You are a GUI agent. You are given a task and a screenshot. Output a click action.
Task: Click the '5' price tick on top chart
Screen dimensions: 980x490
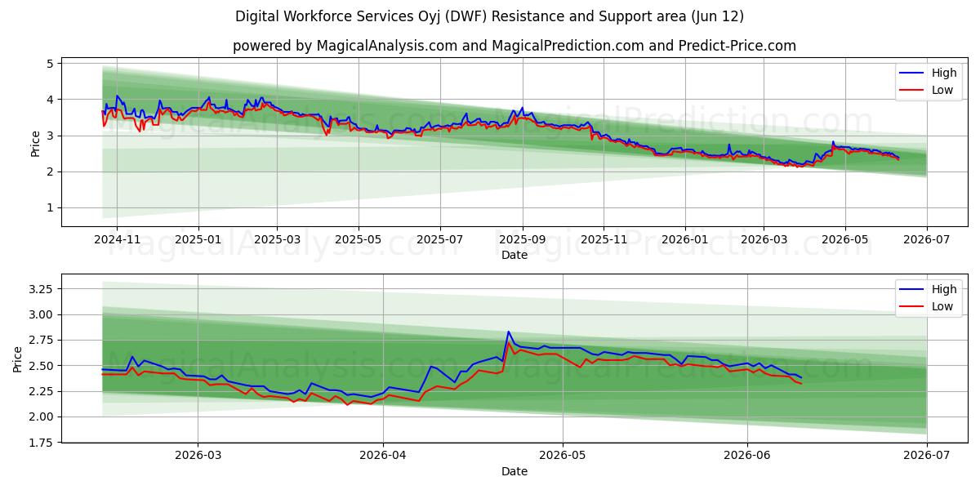tap(51, 64)
